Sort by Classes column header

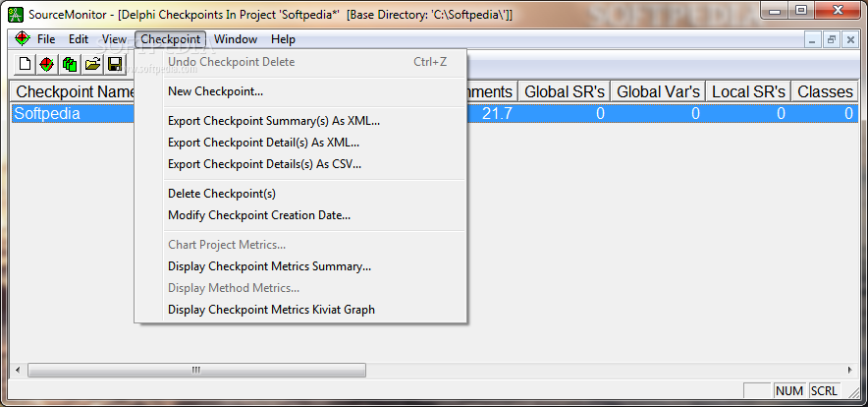pyautogui.click(x=825, y=91)
